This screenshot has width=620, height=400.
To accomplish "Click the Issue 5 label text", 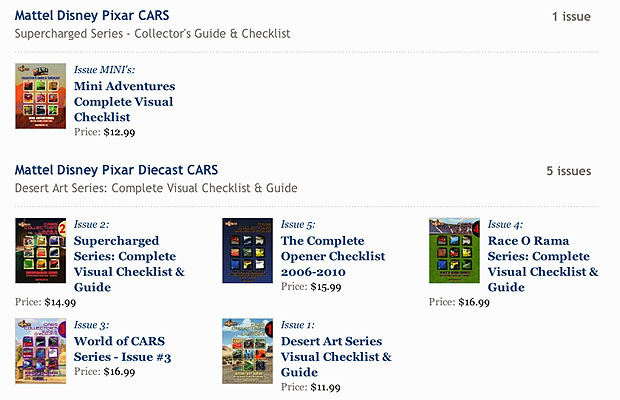I will coord(298,225).
